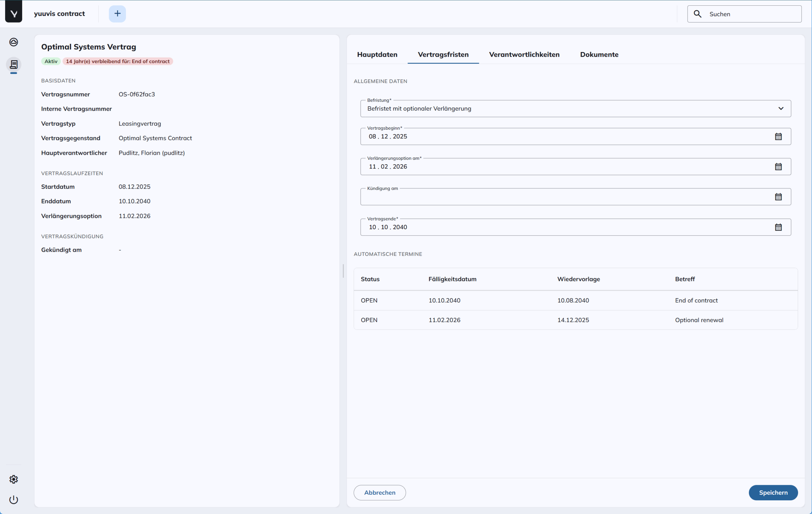812x514 pixels.
Task: Switch to the Verantwortlichkeiten tab
Action: (x=524, y=55)
